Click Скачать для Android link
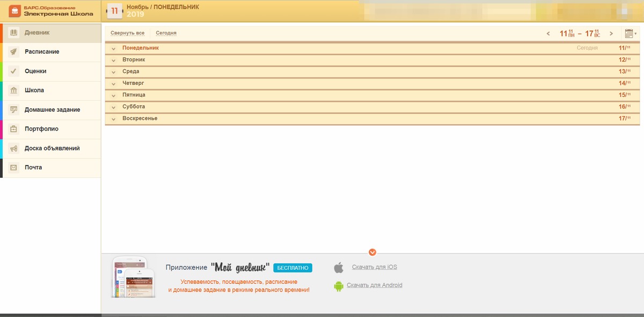This screenshot has height=317, width=644. 375,285
